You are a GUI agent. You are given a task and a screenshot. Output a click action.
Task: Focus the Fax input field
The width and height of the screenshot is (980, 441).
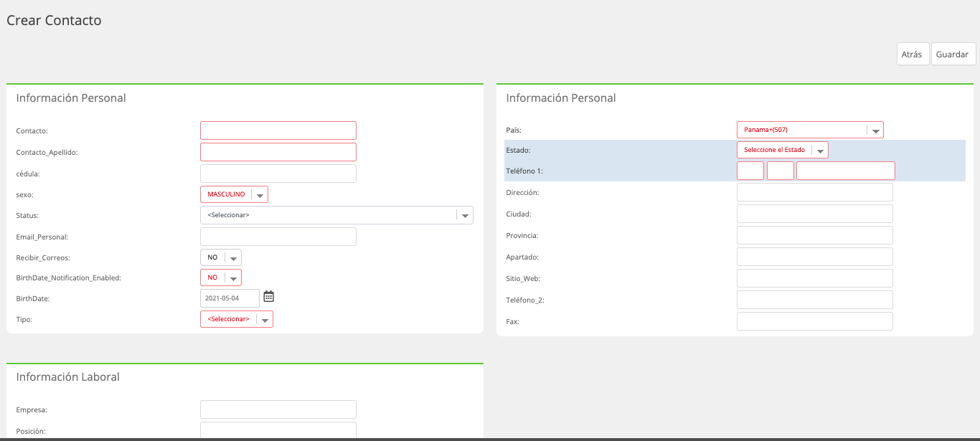pos(815,321)
